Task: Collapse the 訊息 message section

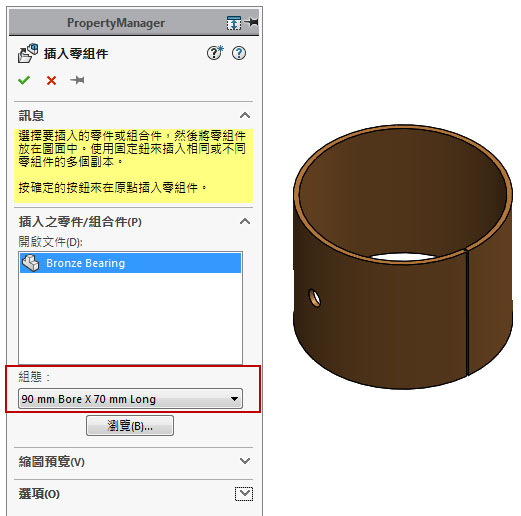Action: (245, 115)
